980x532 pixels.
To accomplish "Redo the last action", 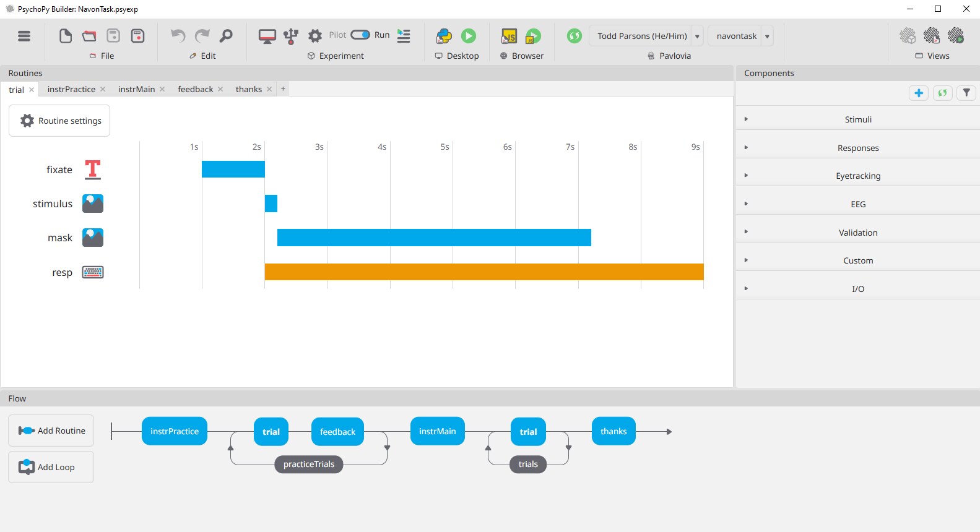I will 202,36.
